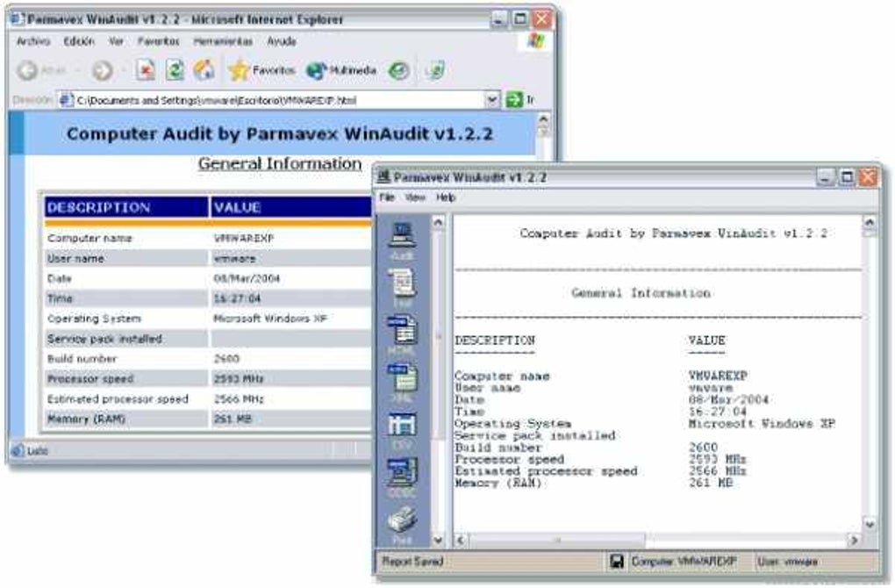Open the File menu in WinAudit
This screenshot has height=588, width=895.
click(387, 197)
